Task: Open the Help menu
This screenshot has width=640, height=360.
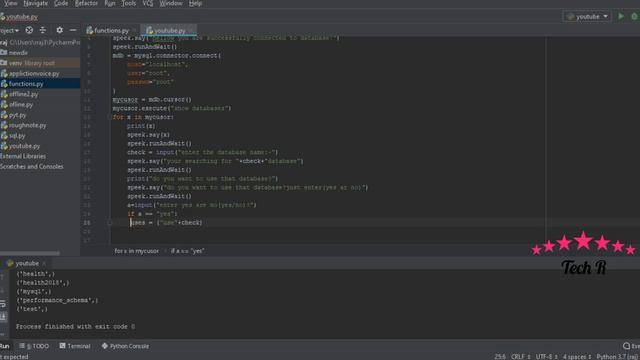Action: click(x=195, y=3)
